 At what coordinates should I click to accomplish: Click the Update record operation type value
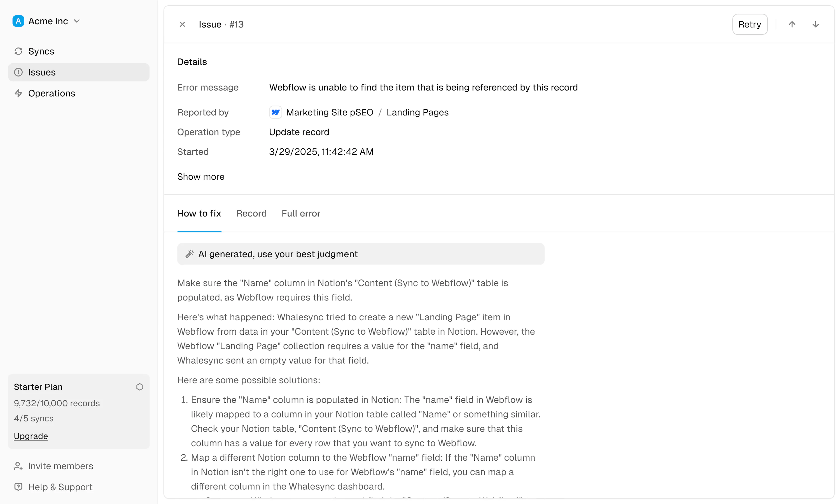299,132
